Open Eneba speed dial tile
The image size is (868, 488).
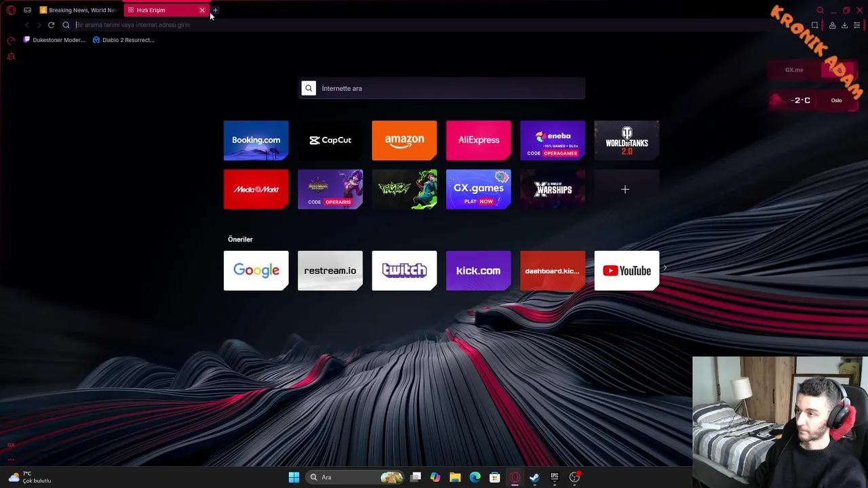click(x=553, y=140)
